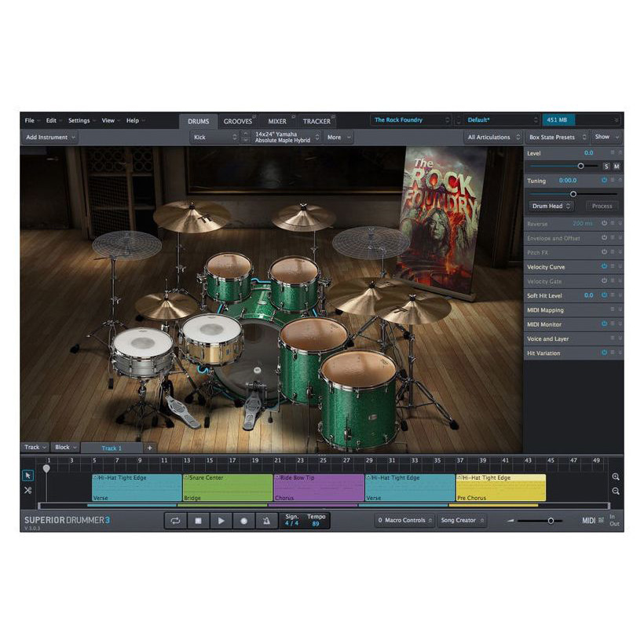Toggle the Soft Hit Level power button
The width and height of the screenshot is (644, 644).
tap(604, 295)
